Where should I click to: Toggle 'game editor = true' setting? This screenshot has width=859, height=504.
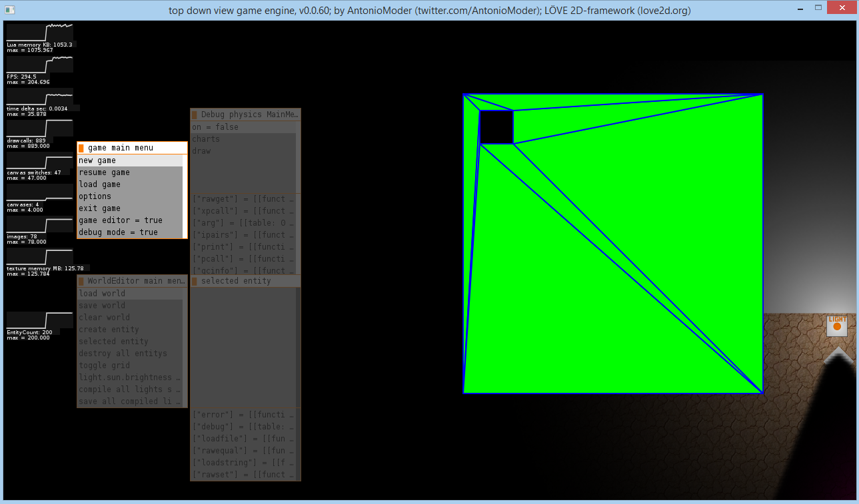pyautogui.click(x=130, y=220)
